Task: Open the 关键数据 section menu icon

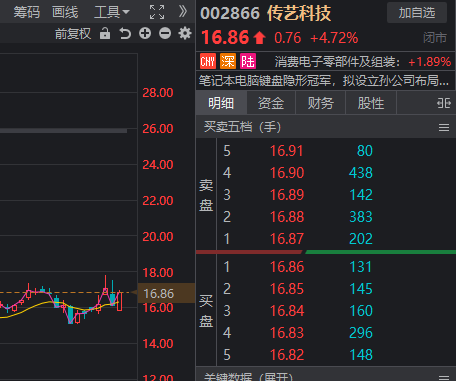Action: (444, 377)
